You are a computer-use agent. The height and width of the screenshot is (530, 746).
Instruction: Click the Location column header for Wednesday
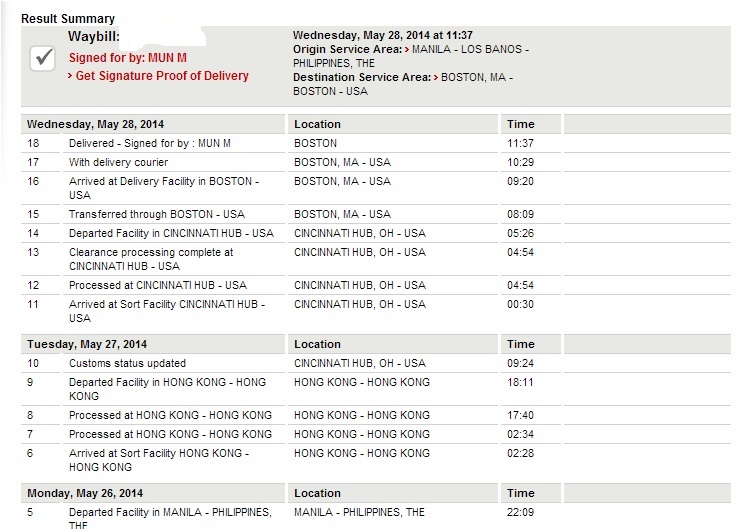[x=317, y=124]
